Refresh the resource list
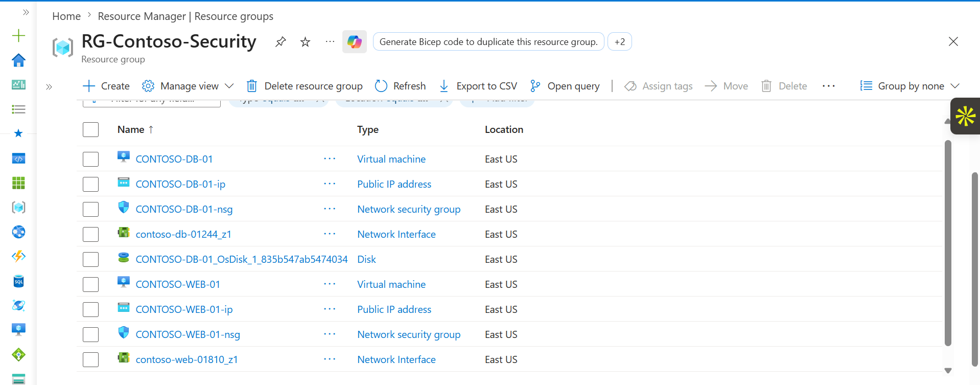 point(400,86)
